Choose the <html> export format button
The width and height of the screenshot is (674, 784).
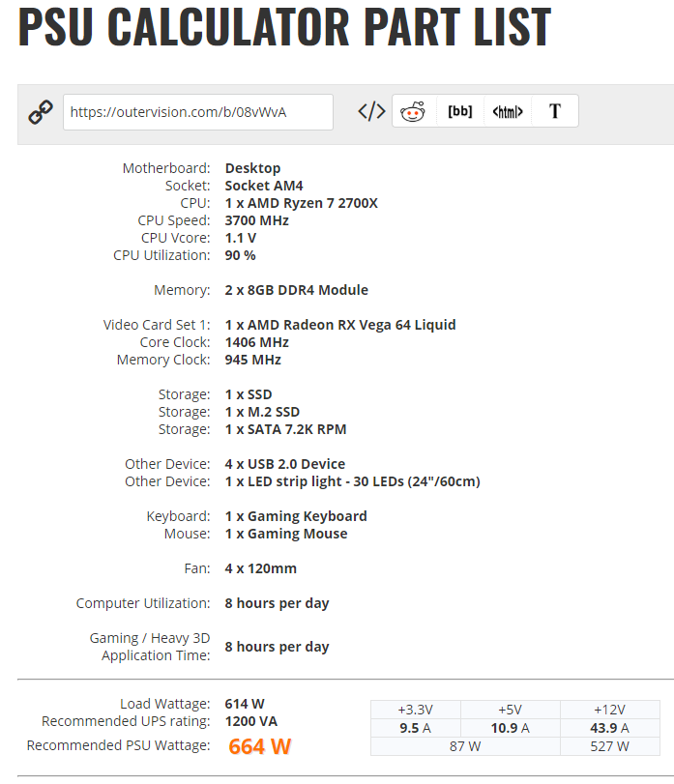(x=508, y=111)
